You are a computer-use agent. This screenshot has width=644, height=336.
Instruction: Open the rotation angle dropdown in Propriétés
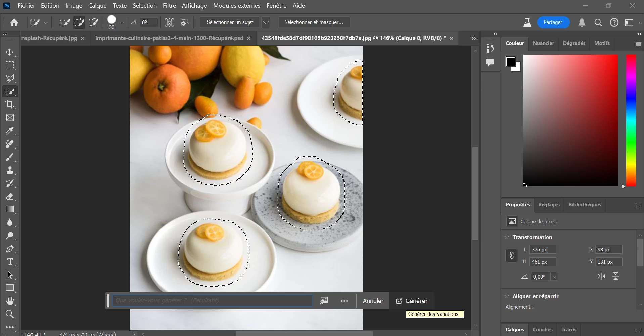pos(554,277)
